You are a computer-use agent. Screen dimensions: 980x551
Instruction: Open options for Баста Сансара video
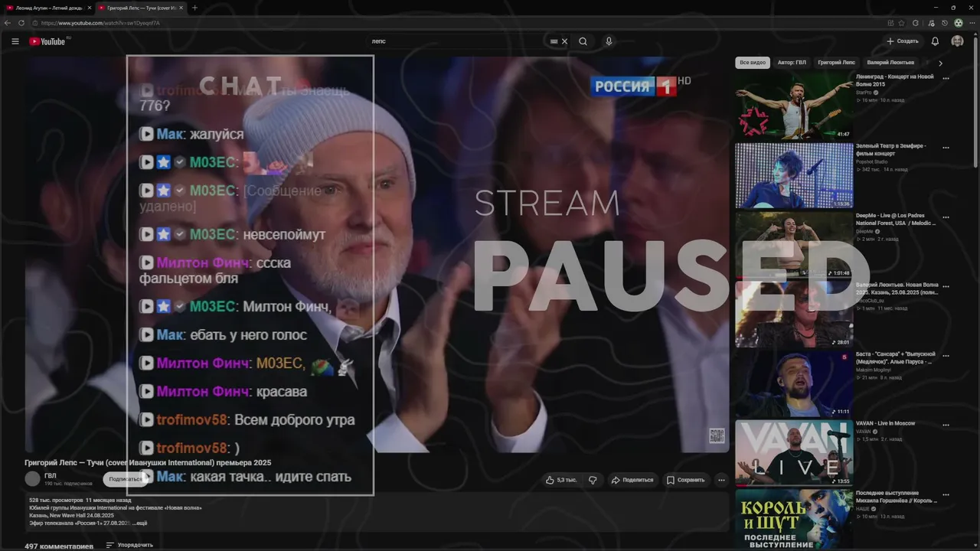(x=946, y=356)
